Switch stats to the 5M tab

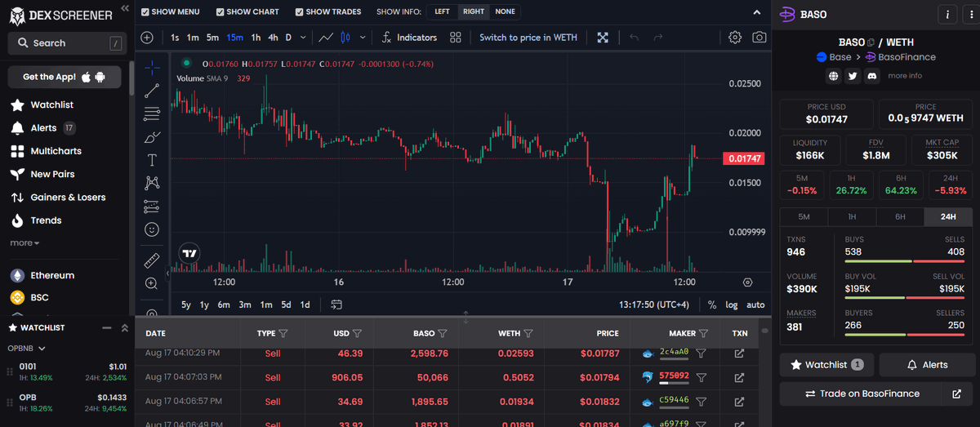pos(804,216)
